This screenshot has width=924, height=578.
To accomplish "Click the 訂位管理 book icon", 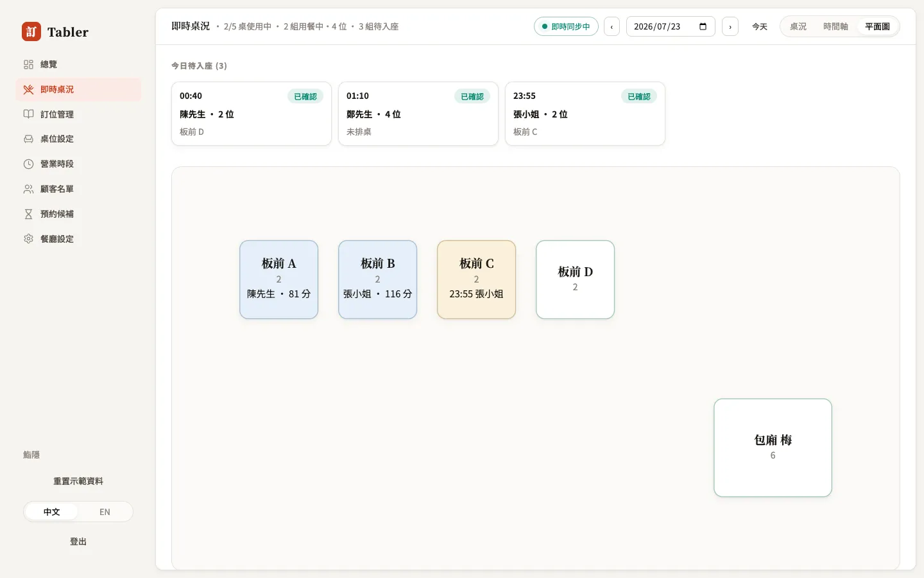I will tap(28, 114).
